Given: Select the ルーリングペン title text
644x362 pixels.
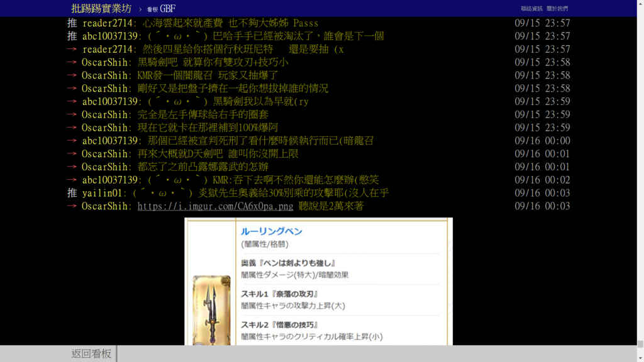Looking at the screenshot, I should (x=272, y=231).
